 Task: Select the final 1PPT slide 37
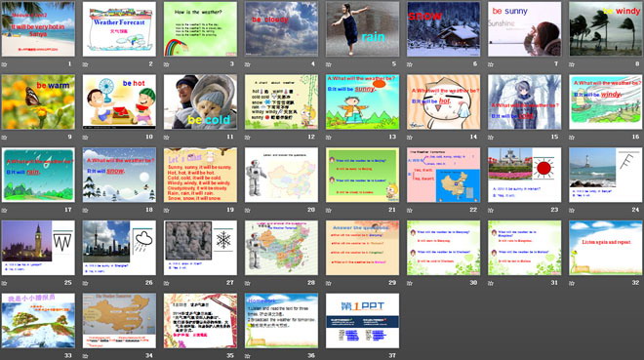point(362,321)
